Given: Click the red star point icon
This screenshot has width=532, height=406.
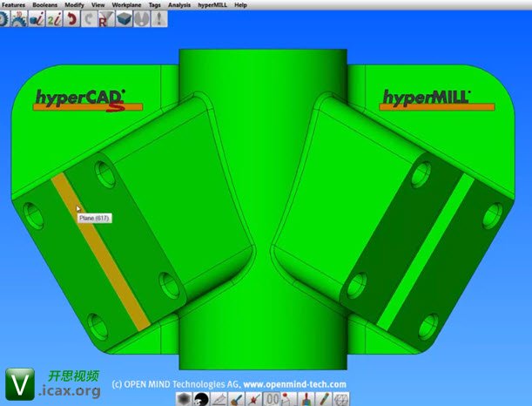Looking at the screenshot, I should click(253, 399).
